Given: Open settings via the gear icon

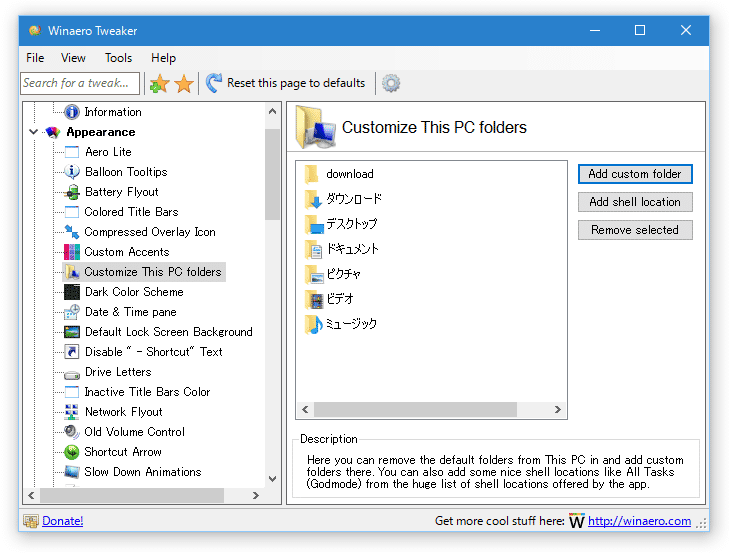Looking at the screenshot, I should point(391,83).
